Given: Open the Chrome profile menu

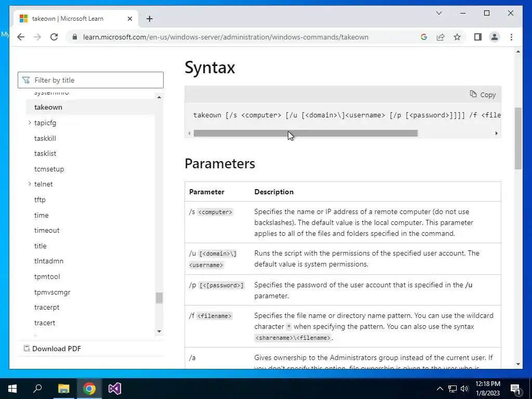Looking at the screenshot, I should [495, 37].
